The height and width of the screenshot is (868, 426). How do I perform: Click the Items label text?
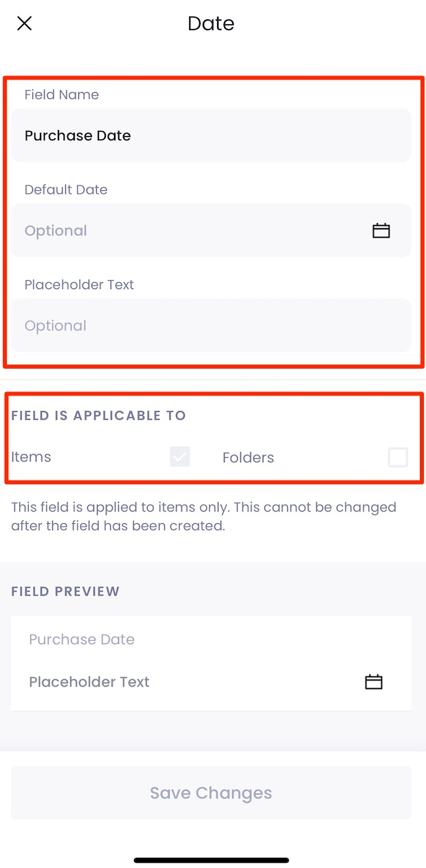pyautogui.click(x=31, y=457)
